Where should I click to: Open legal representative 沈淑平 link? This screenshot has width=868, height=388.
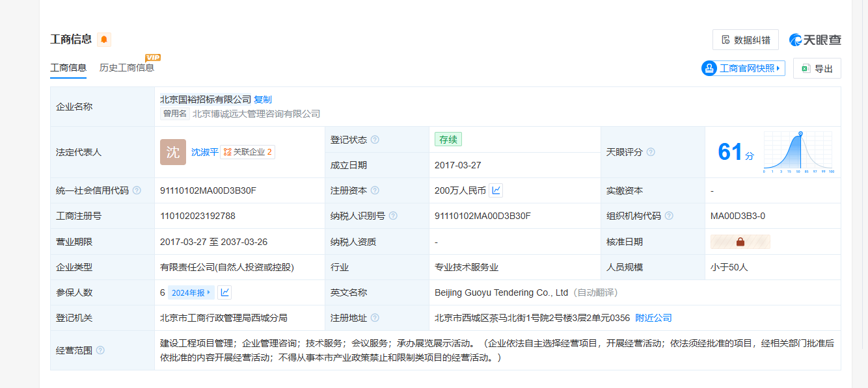pyautogui.click(x=204, y=152)
